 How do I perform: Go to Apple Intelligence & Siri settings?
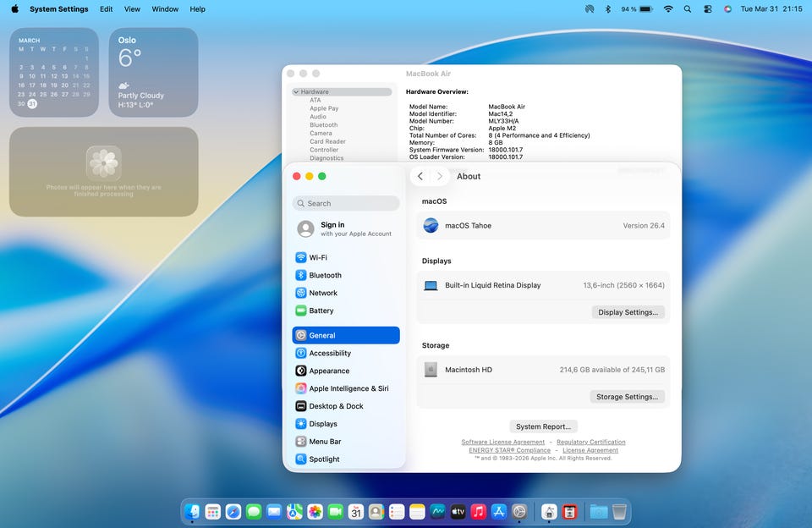tap(348, 388)
